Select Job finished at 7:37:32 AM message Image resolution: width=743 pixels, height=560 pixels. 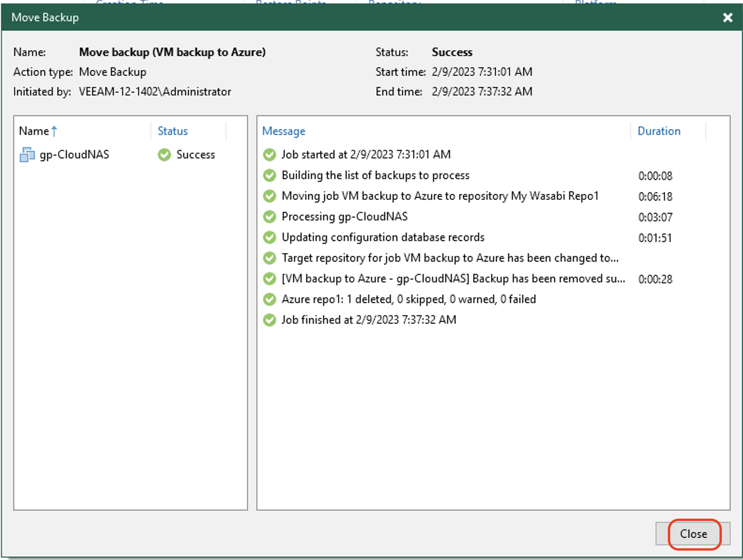click(369, 320)
